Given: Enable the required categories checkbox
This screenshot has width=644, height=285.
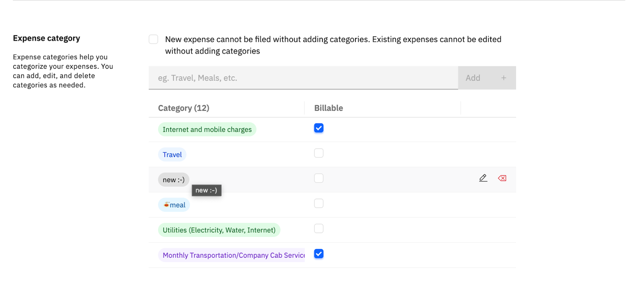Looking at the screenshot, I should 153,39.
